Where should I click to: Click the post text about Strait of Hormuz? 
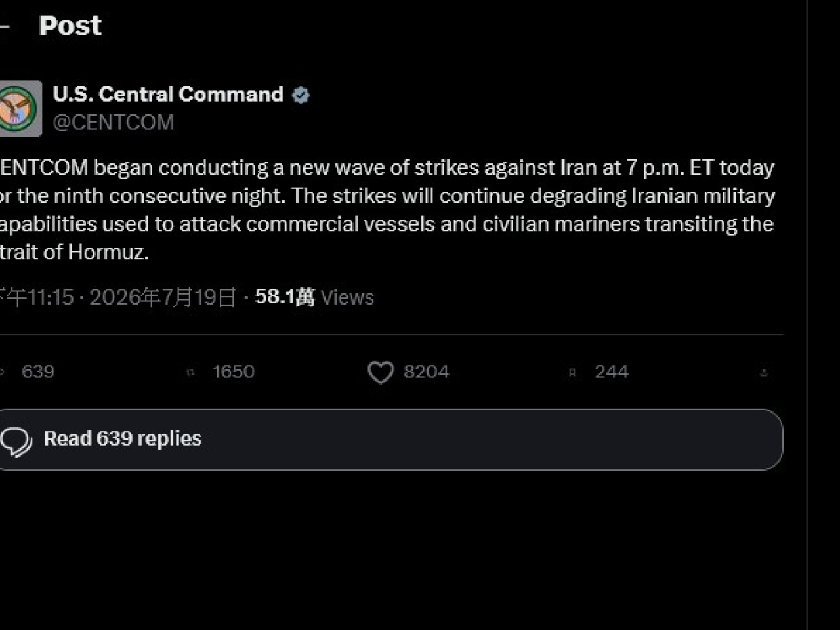(x=387, y=210)
